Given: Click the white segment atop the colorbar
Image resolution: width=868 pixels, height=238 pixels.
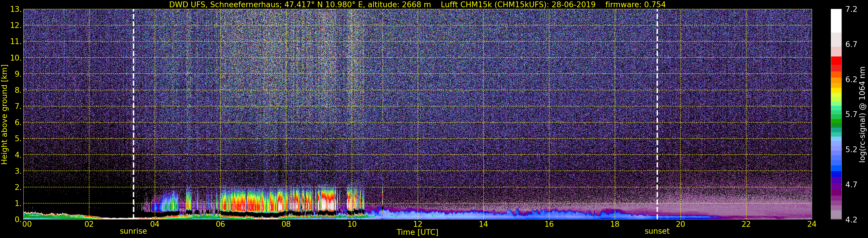Looking at the screenshot, I should click(x=836, y=20).
